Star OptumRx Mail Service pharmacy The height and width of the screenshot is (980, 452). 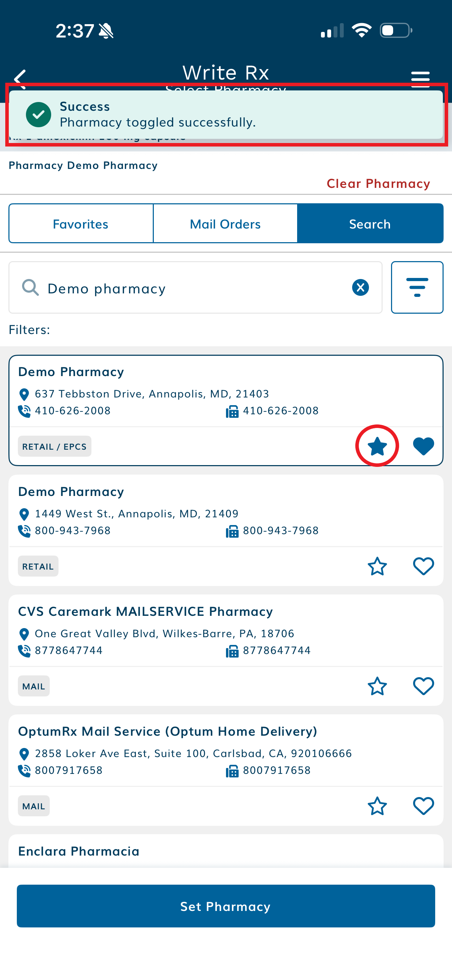(377, 806)
